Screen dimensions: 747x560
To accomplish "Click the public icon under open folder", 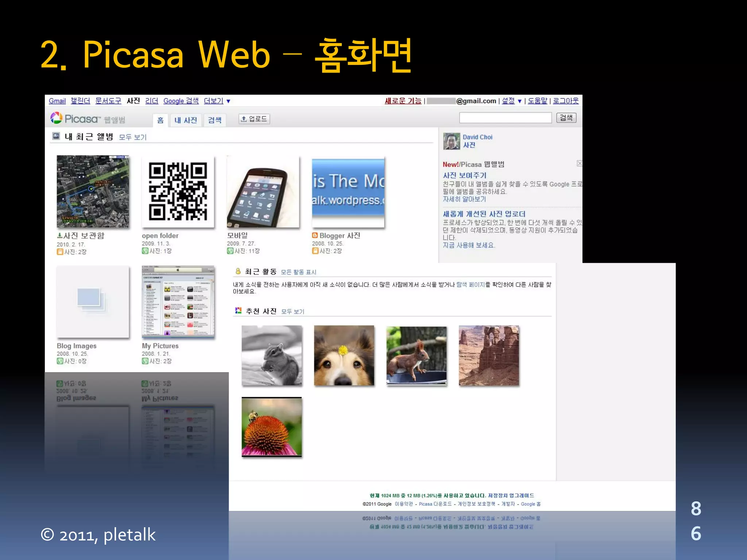I will (x=145, y=251).
